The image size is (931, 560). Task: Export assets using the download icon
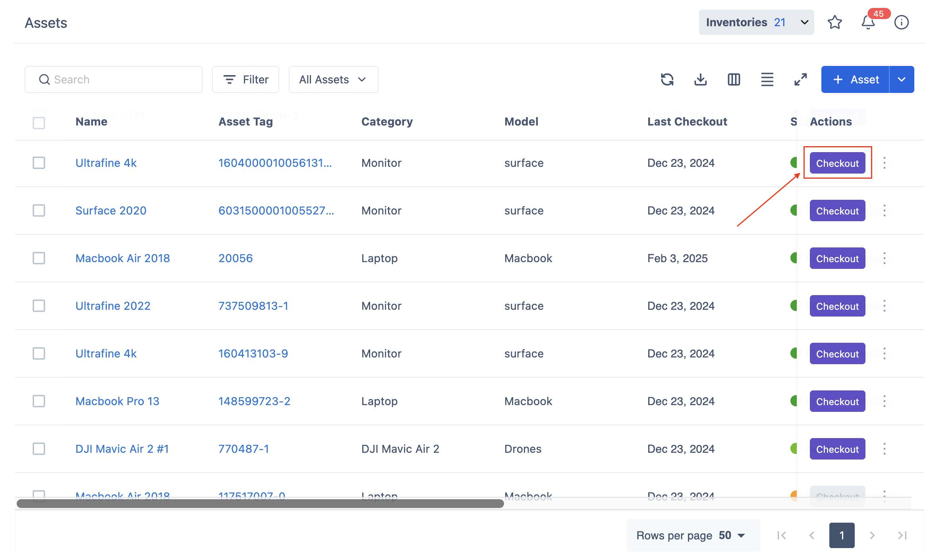(700, 79)
